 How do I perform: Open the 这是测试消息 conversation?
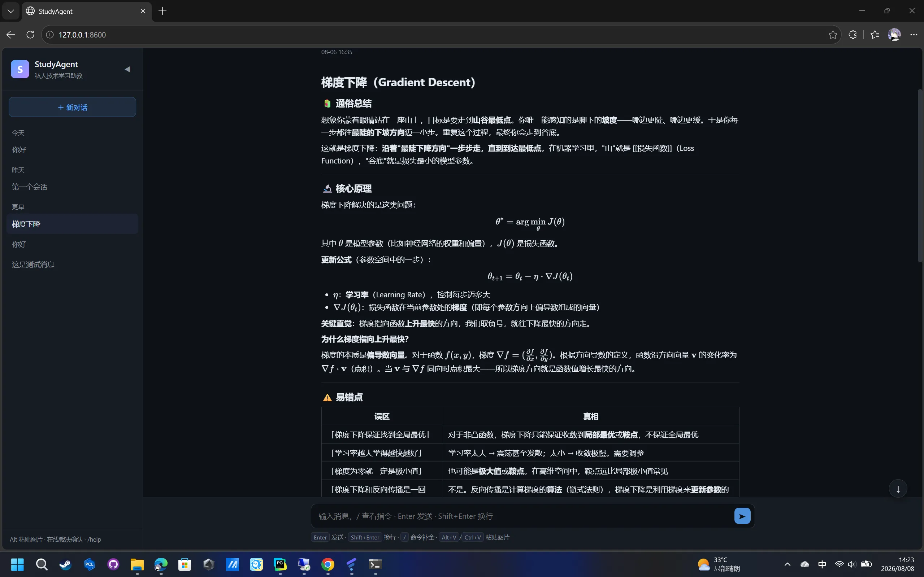tap(72, 265)
